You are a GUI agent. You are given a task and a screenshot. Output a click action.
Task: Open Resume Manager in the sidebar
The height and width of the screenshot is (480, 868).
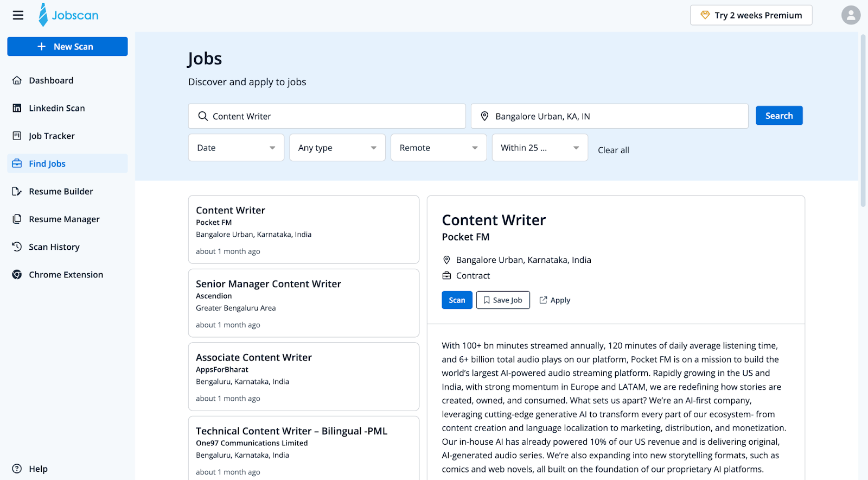[64, 219]
